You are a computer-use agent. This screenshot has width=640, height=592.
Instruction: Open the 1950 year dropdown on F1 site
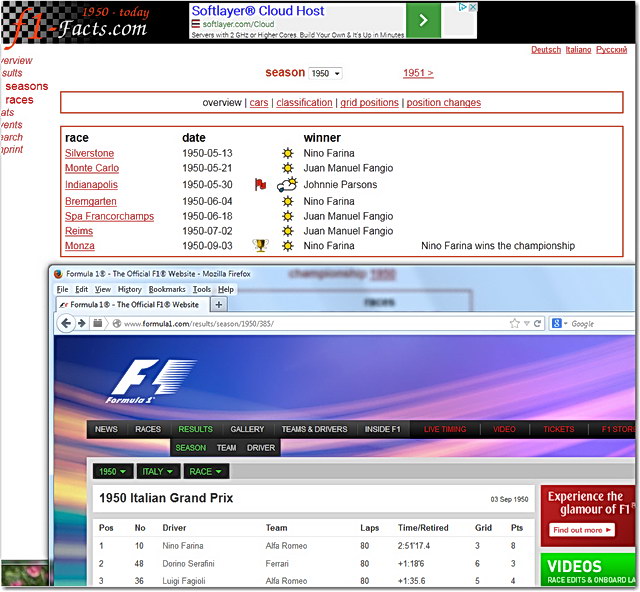[112, 472]
